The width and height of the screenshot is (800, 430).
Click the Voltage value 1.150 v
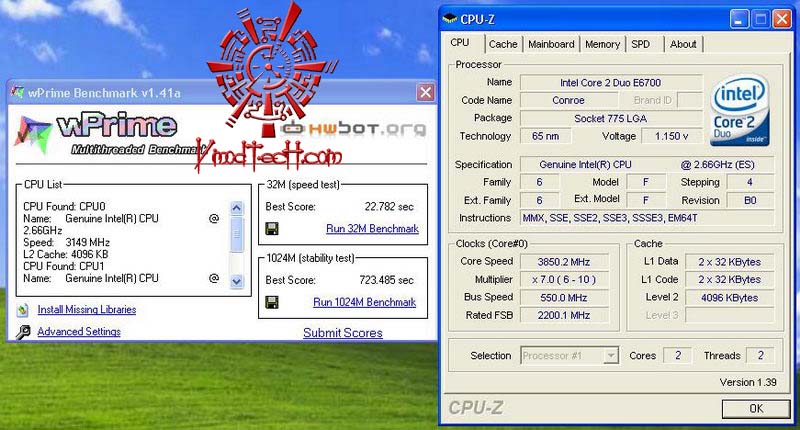(671, 136)
